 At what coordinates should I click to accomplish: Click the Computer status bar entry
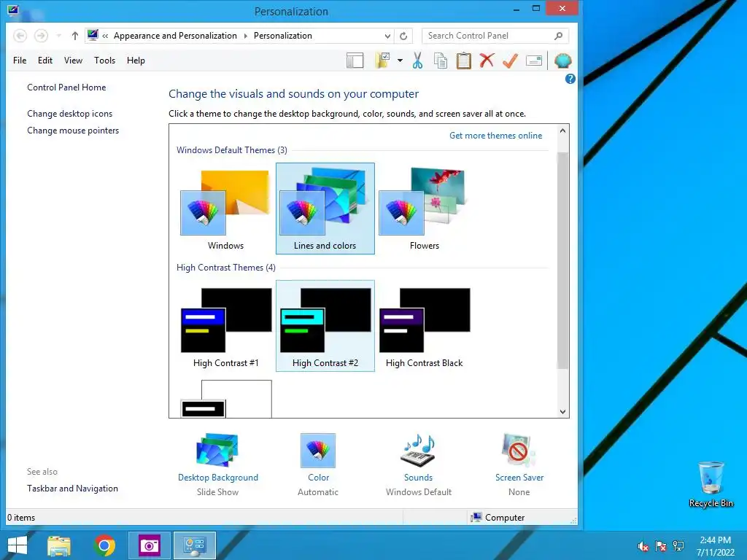(x=498, y=518)
